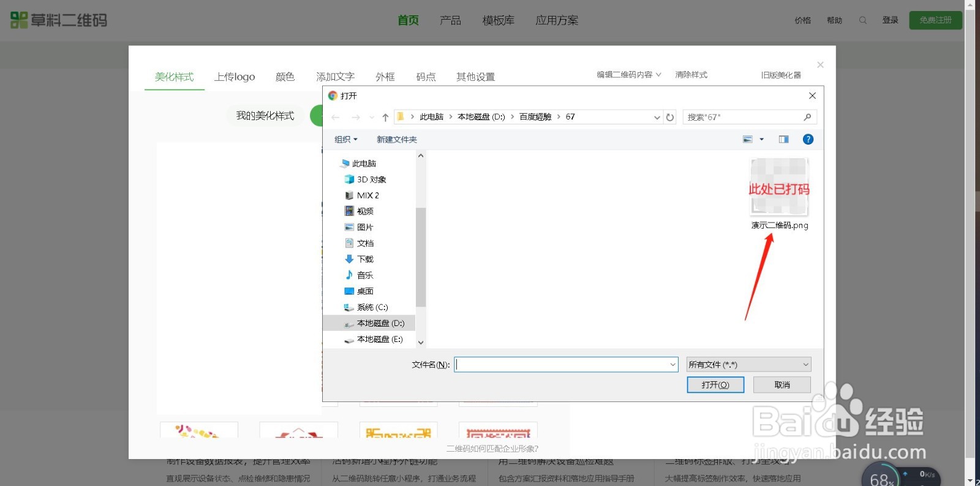This screenshot has height=486, width=980.
Task: Click 此电脑 in the address breadcrumb
Action: (431, 117)
